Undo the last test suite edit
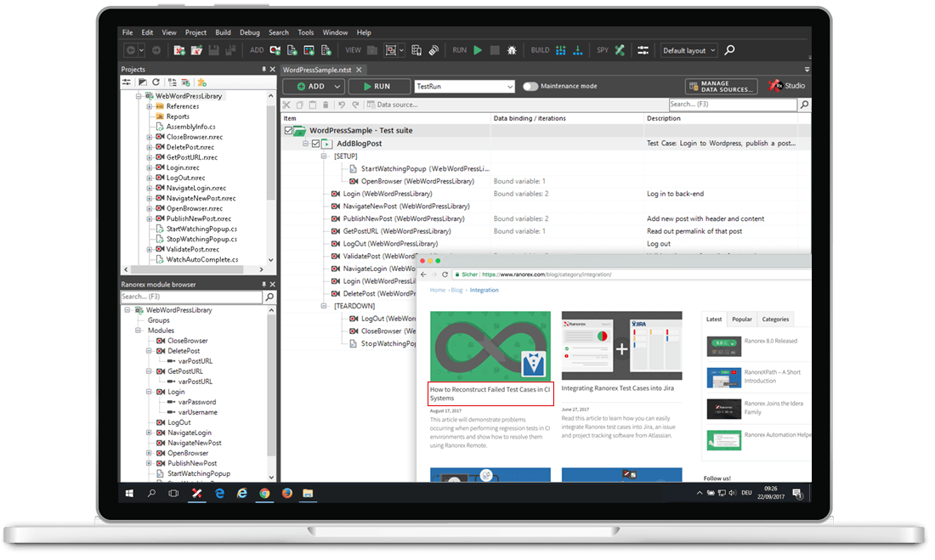 (342, 105)
